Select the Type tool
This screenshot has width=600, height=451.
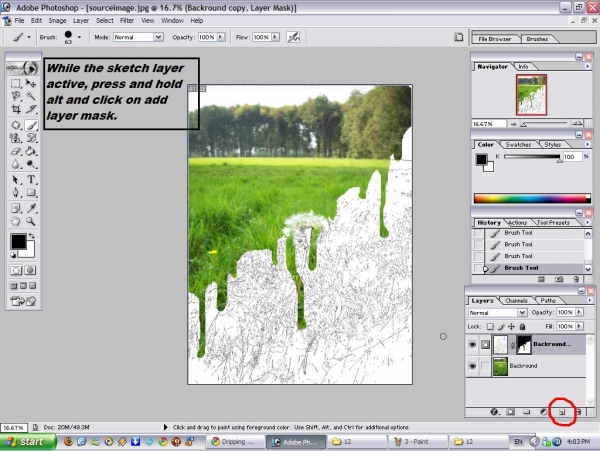point(31,179)
